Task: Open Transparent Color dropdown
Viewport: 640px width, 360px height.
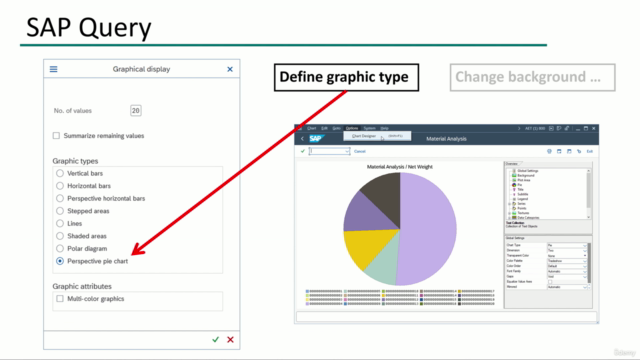Action: [584, 256]
